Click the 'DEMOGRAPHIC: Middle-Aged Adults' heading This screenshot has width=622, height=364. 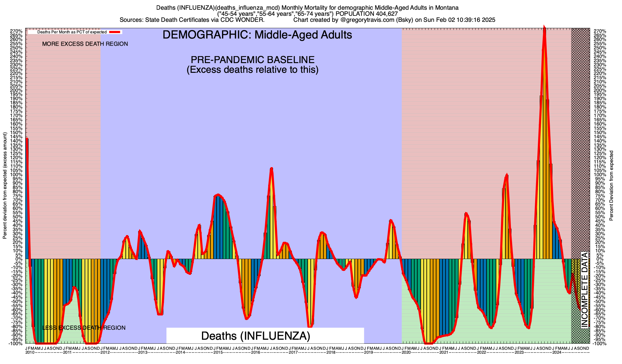click(x=257, y=35)
